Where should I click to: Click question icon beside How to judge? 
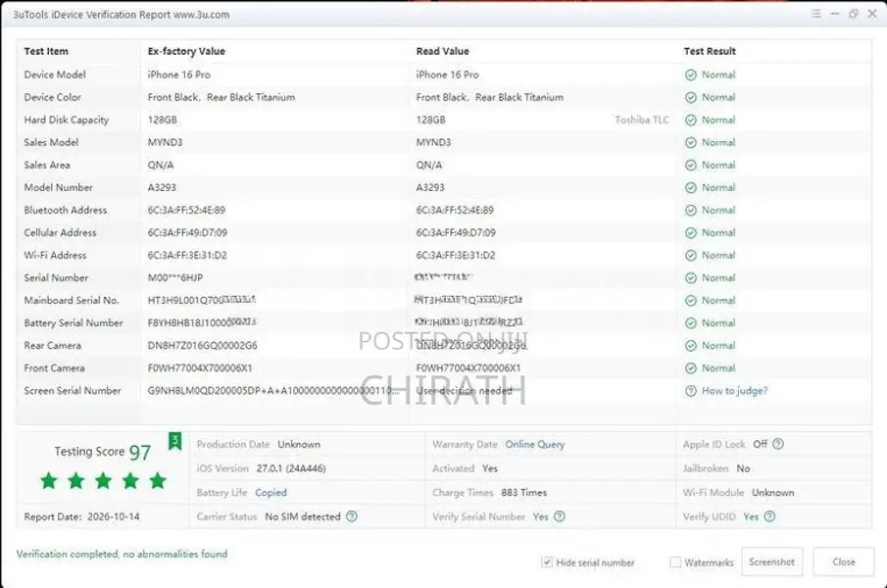pos(690,391)
